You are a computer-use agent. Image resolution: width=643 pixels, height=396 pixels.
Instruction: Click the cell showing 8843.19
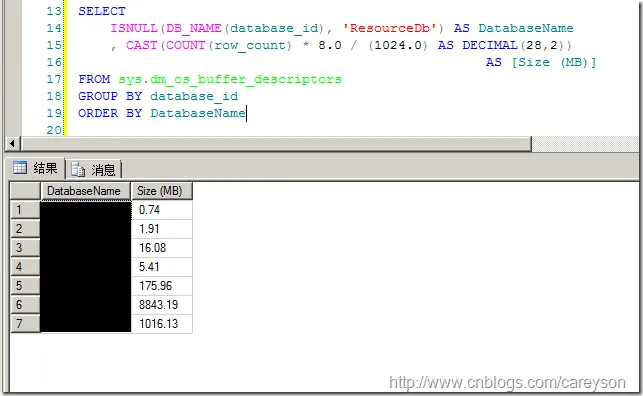162,305
